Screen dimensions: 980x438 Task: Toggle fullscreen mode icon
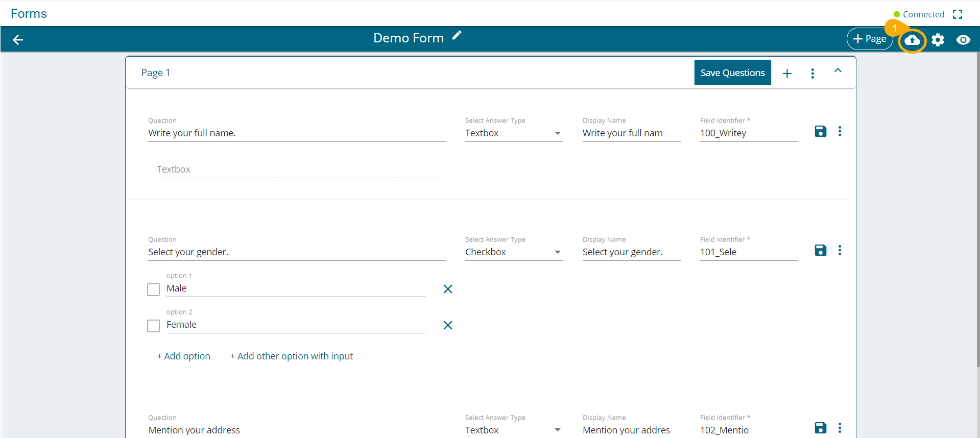(x=958, y=14)
